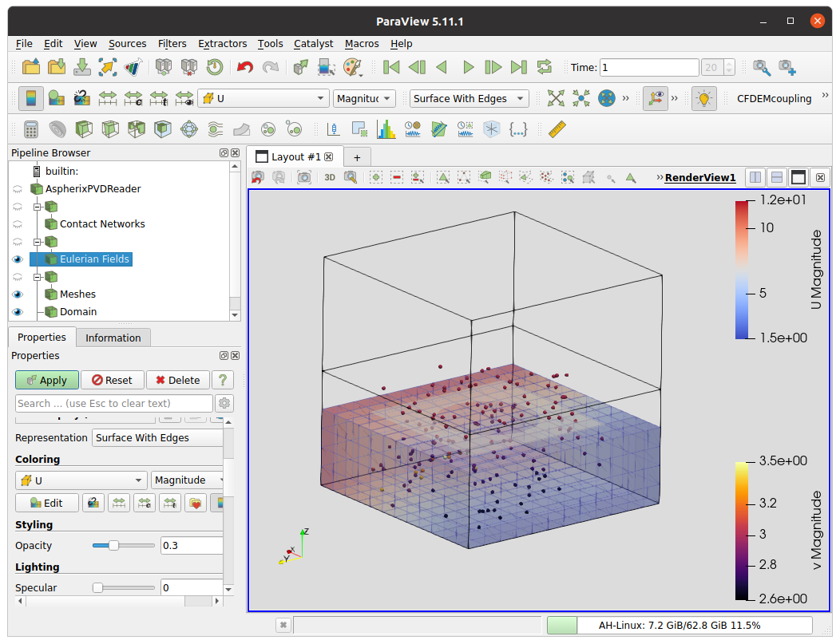Viewport: 840px width, 644px height.
Task: Open Representation dropdown in Properties
Action: (x=158, y=438)
